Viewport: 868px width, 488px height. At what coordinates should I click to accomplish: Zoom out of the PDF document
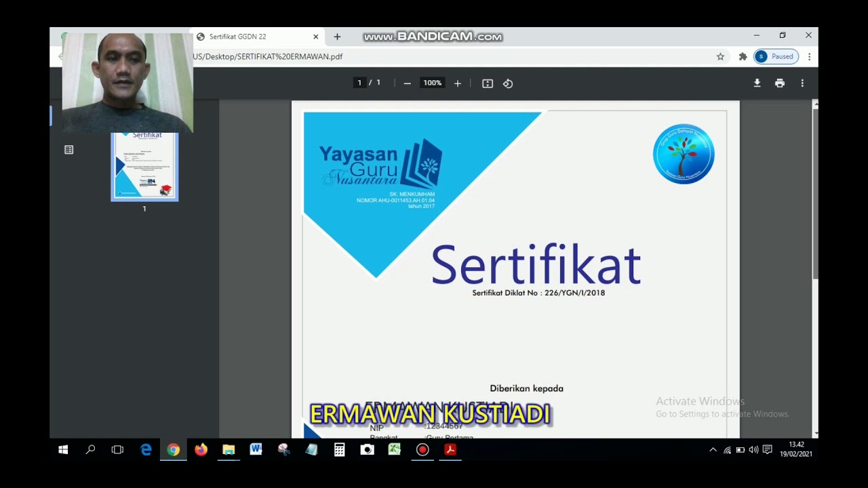tap(407, 83)
